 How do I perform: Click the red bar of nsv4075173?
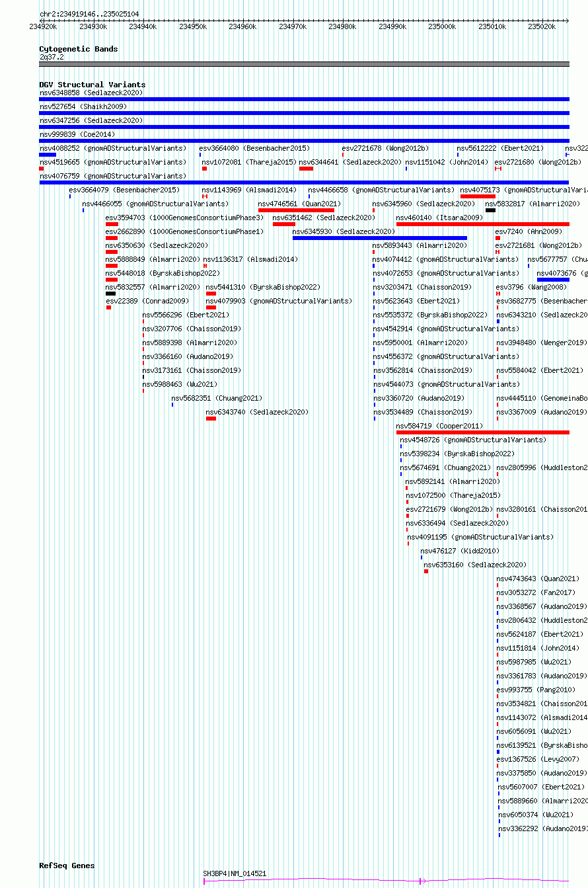click(x=478, y=196)
